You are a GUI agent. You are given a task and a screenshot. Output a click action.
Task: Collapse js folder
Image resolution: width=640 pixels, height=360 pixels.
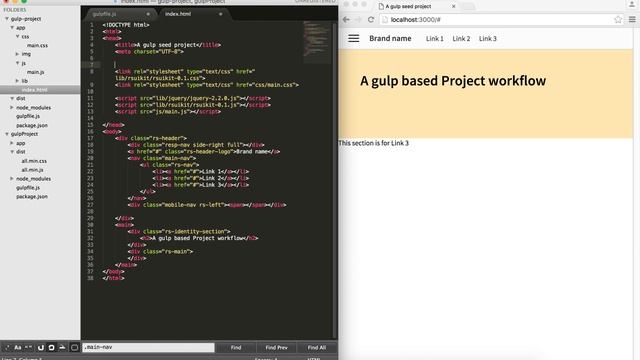pyautogui.click(x=17, y=63)
